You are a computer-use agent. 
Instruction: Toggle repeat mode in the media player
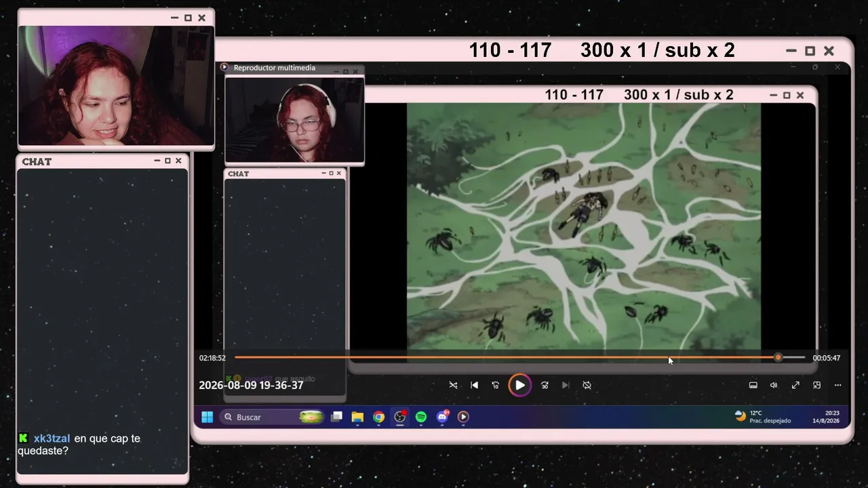(x=587, y=385)
